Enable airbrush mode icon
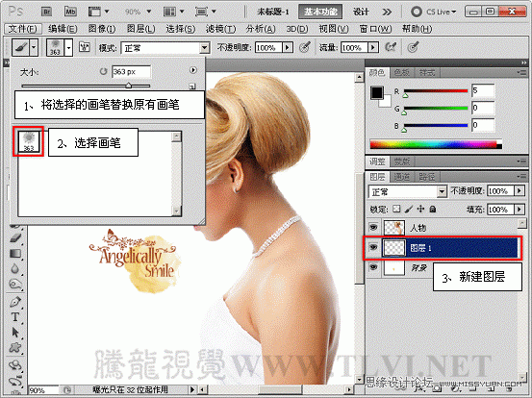 click(x=391, y=47)
